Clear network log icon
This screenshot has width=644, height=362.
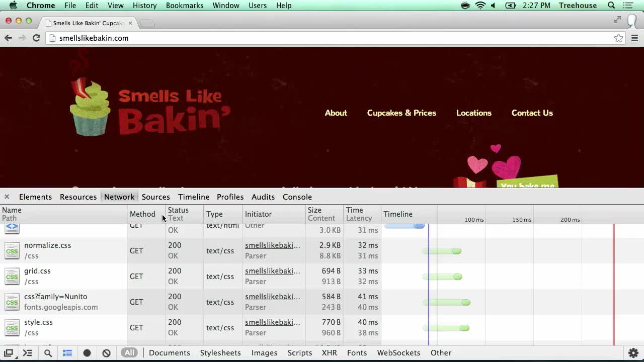point(106,353)
